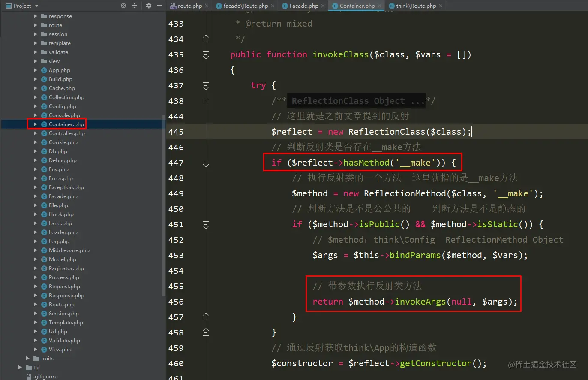588x380 pixels.
Task: Collapse the hasMethod if block fold
Action: pyautogui.click(x=206, y=163)
